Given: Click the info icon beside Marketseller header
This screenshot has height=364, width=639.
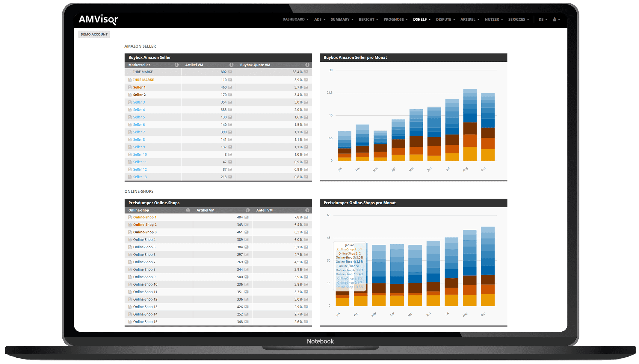Looking at the screenshot, I should [x=177, y=65].
